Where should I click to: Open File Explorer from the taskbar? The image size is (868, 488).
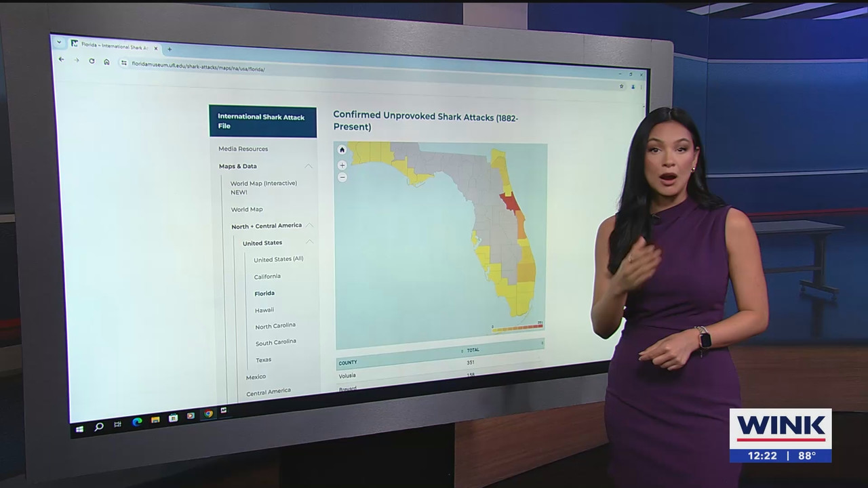155,420
